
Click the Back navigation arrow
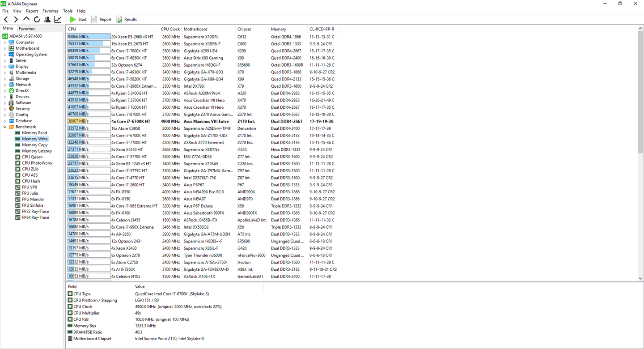coord(6,19)
